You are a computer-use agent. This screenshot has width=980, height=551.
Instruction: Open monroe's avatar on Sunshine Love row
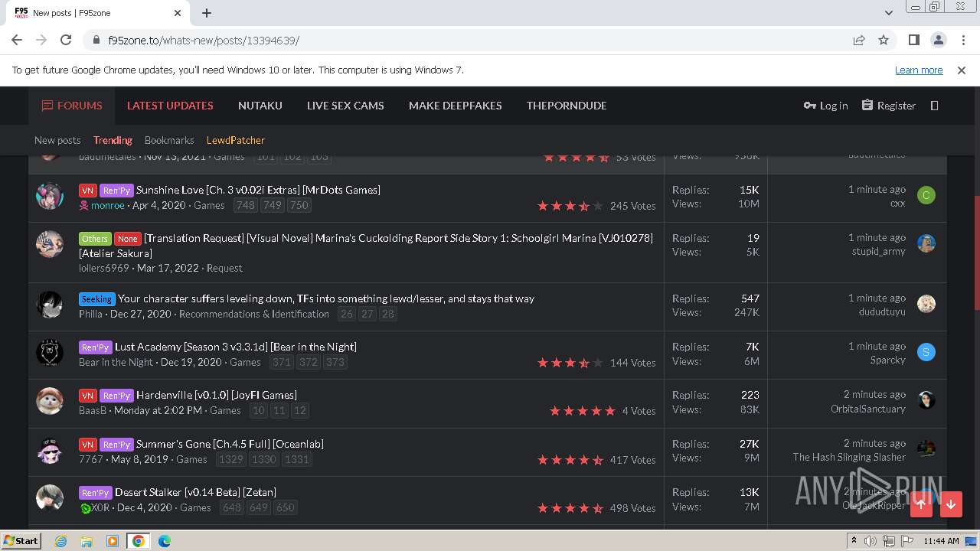pos(50,196)
